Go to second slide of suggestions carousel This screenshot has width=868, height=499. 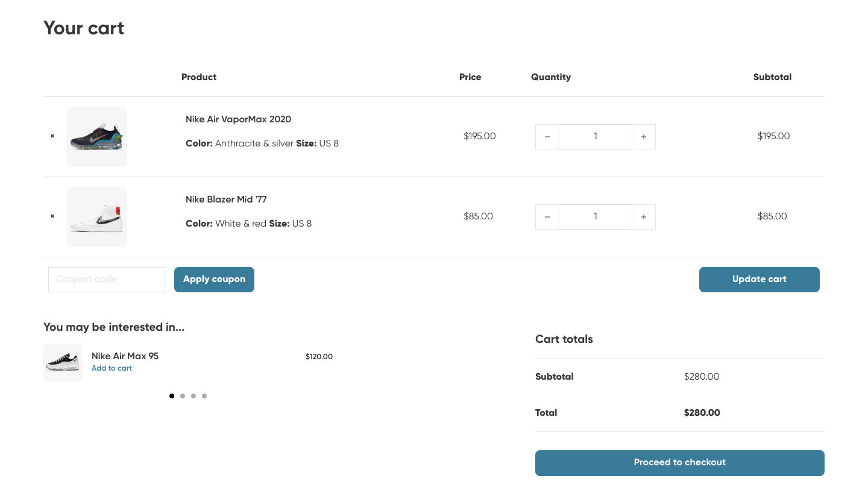pyautogui.click(x=183, y=396)
